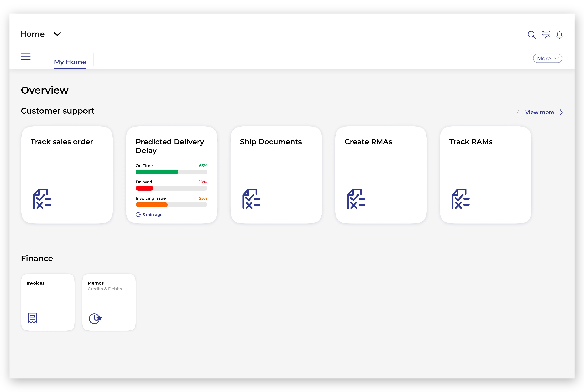584x392 pixels.
Task: Click the Memos clock-star icon
Action: tap(95, 318)
